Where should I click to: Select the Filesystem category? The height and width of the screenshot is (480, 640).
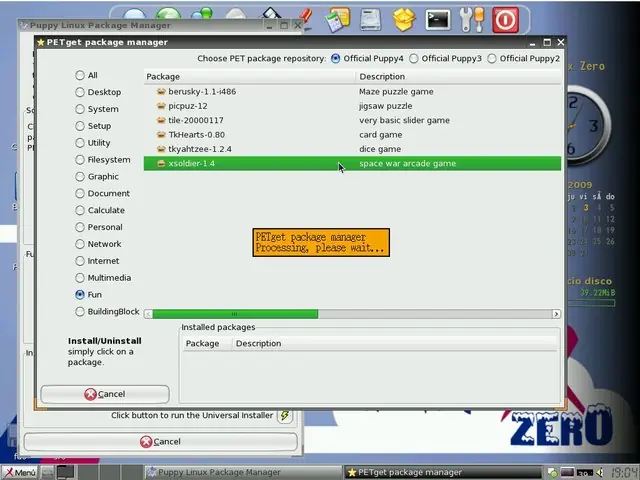pyautogui.click(x=103, y=160)
